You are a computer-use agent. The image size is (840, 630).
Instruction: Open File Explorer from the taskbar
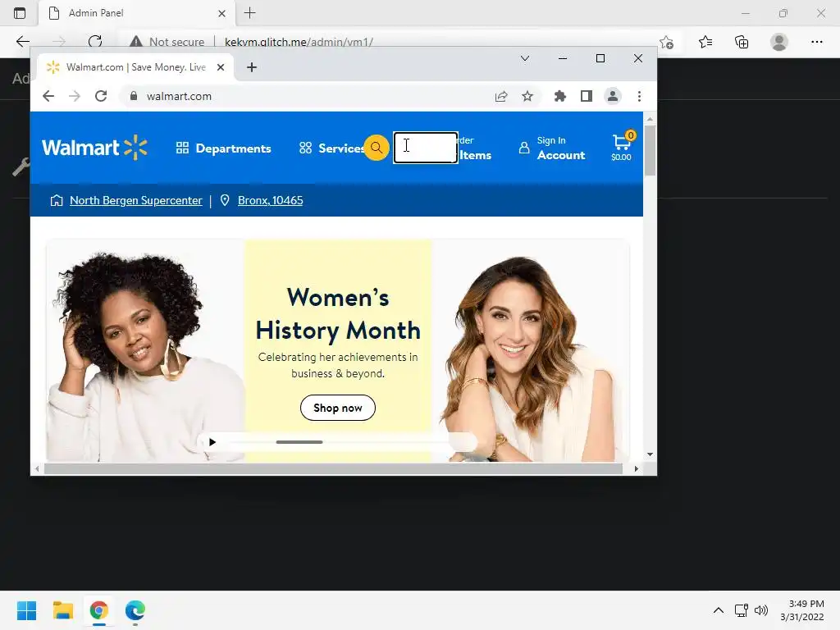click(62, 610)
